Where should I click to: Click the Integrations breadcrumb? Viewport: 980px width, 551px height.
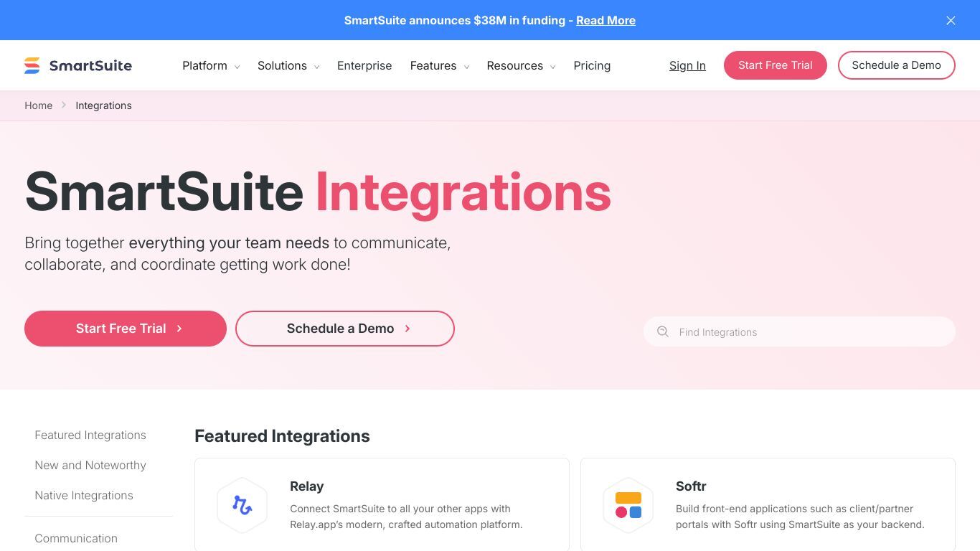(x=103, y=105)
